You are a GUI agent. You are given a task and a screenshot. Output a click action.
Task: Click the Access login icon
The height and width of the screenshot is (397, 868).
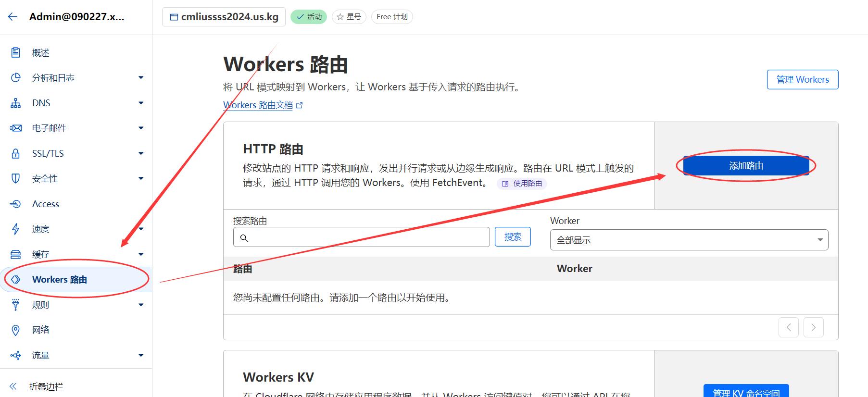point(16,204)
